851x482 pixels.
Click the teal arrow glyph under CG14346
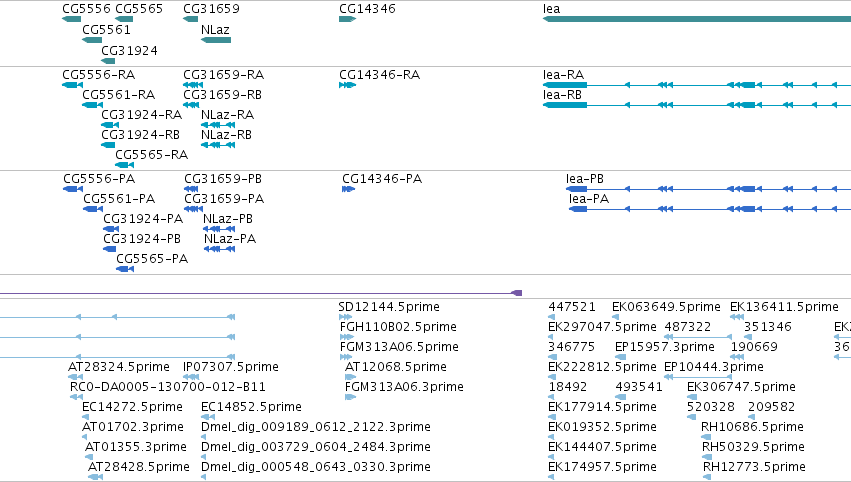(x=347, y=19)
